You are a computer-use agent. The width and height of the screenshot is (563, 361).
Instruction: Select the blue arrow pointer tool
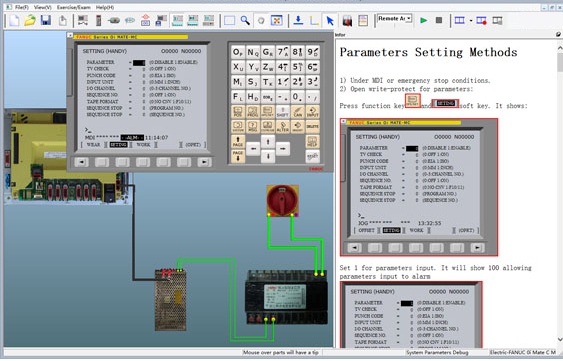coord(330,20)
